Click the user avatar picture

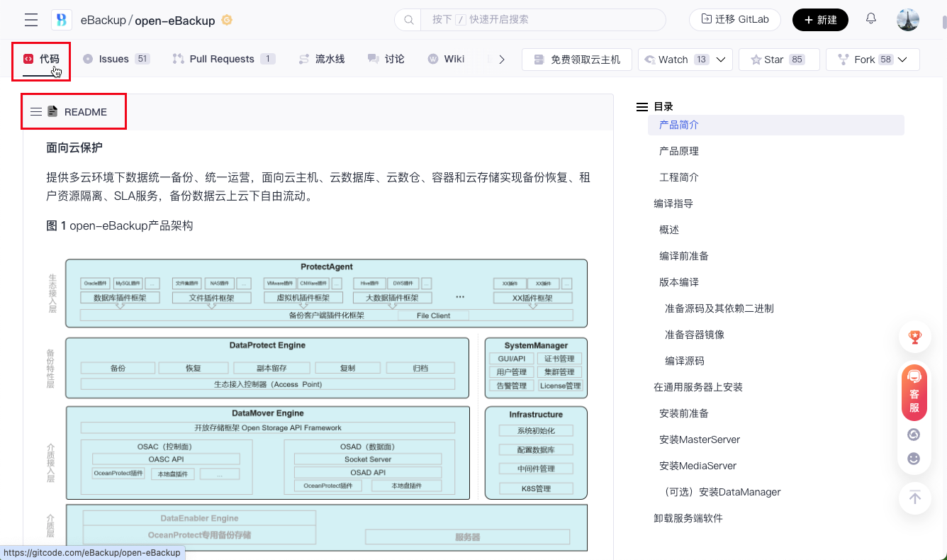click(907, 20)
